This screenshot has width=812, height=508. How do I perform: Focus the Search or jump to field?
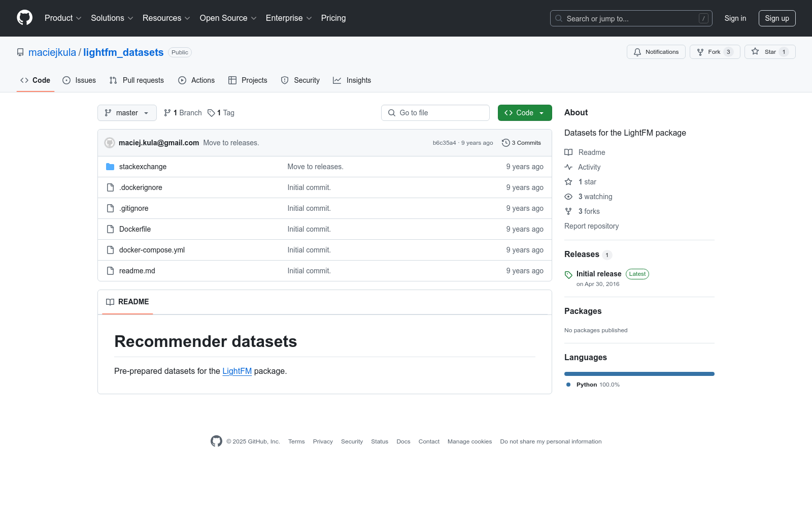coord(631,18)
